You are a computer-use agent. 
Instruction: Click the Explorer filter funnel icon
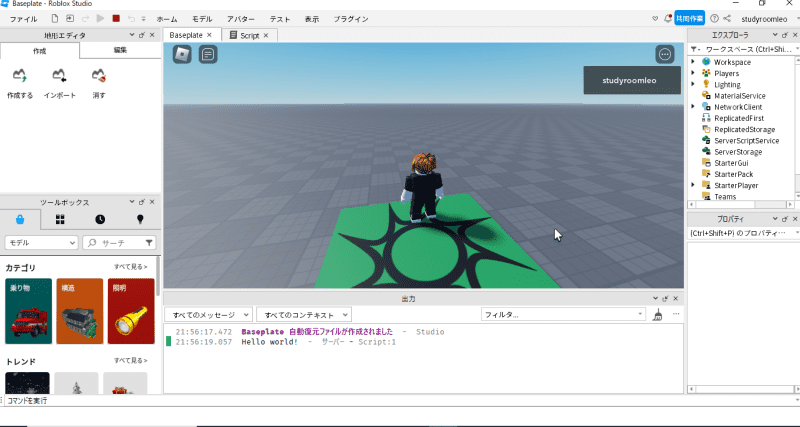pos(694,49)
